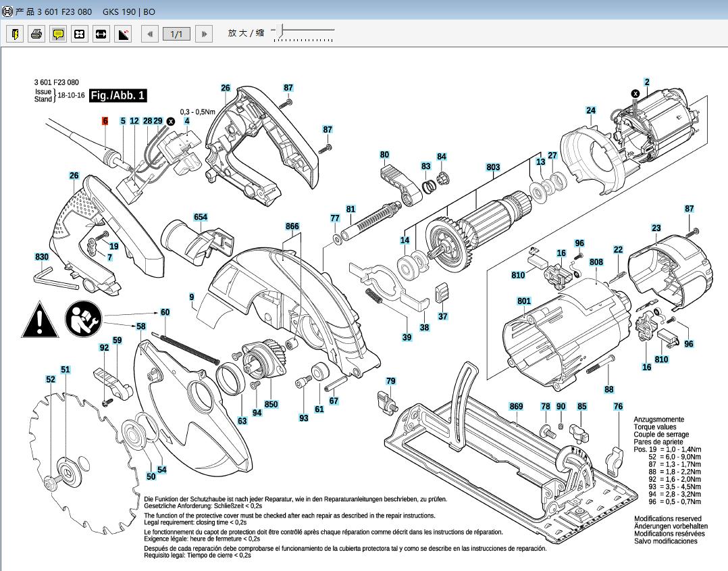The width and height of the screenshot is (728, 571).
Task: Select part number 654 dust port label
Action: click(201, 217)
